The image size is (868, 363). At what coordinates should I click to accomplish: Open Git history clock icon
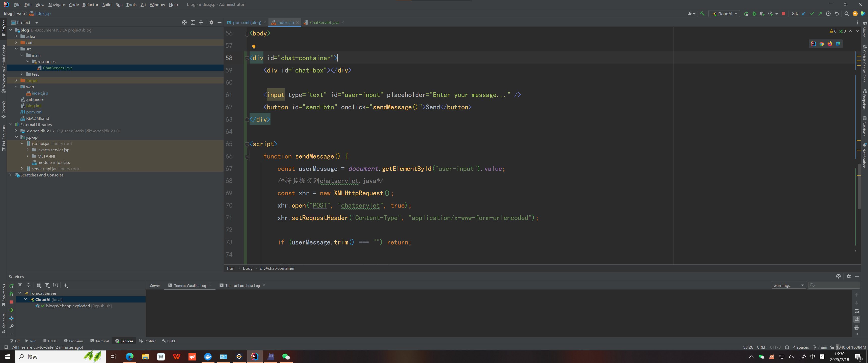828,14
